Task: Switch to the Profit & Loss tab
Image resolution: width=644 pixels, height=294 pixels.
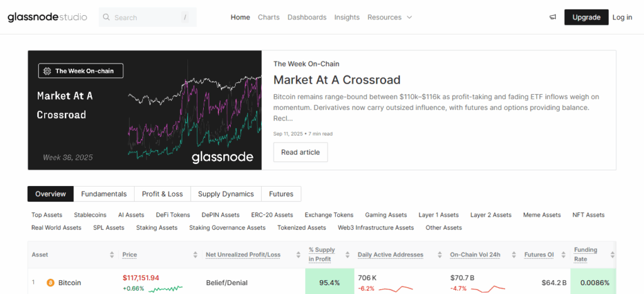Action: click(x=162, y=194)
